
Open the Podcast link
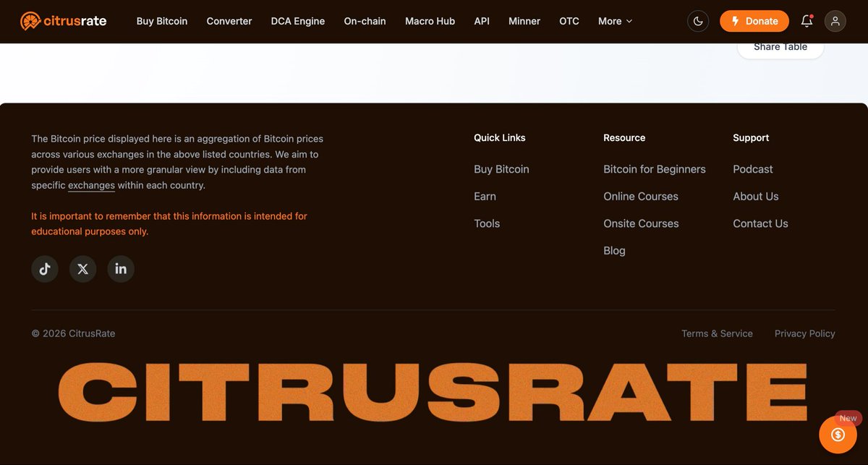[x=753, y=169]
